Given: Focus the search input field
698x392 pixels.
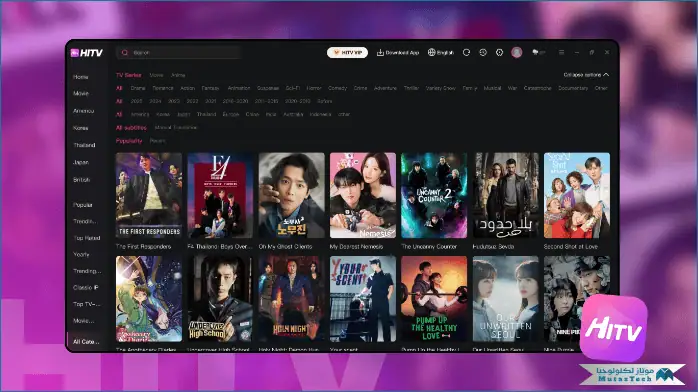Looking at the screenshot, I should 179,53.
